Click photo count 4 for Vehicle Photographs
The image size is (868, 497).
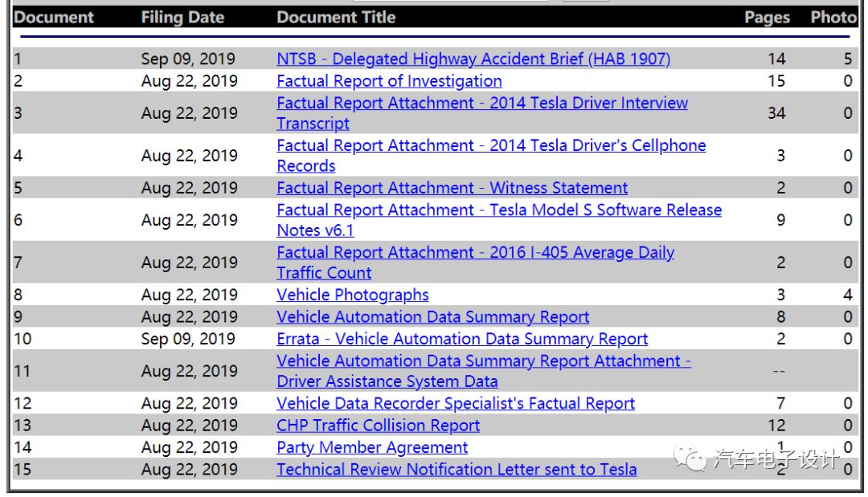click(848, 295)
